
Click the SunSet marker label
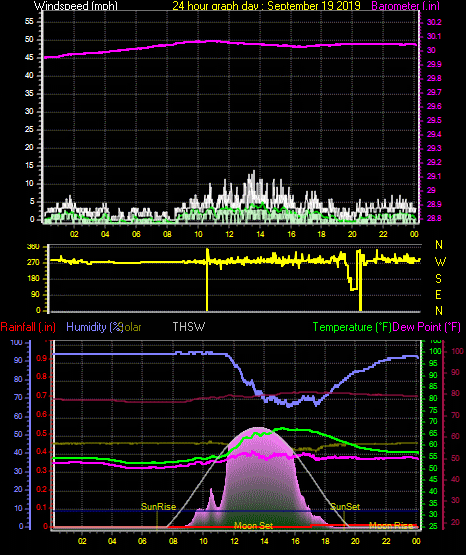tap(345, 507)
